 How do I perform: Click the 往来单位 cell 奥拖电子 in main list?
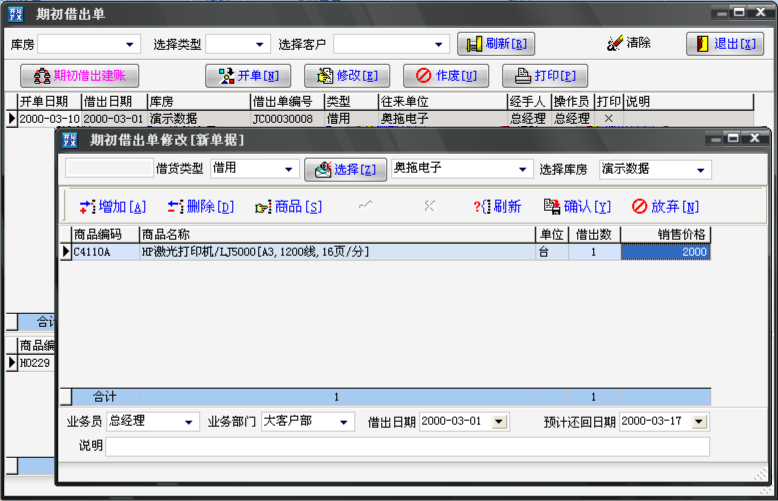click(x=442, y=119)
